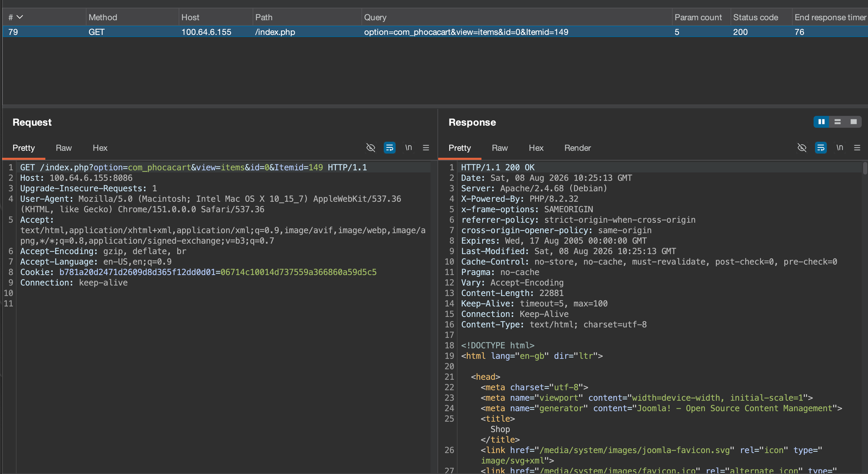Click HTTP/1.1 200 OK status line
Image resolution: width=868 pixels, height=474 pixels.
498,168
